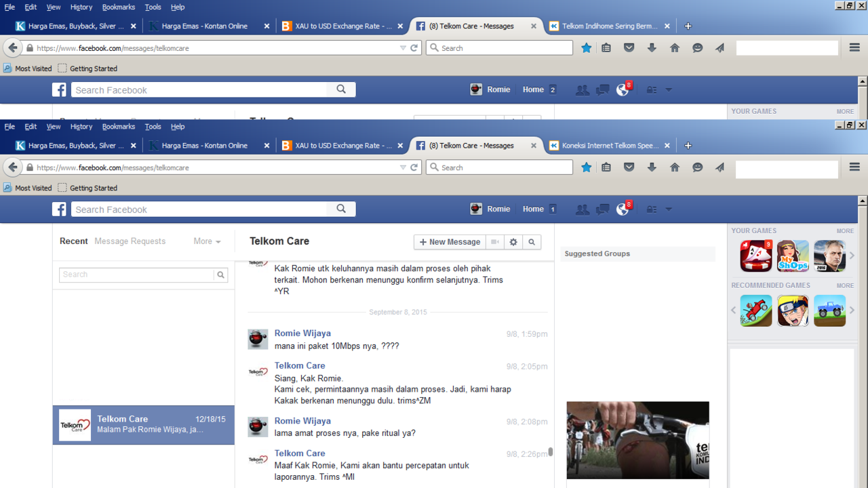This screenshot has height=488, width=868.
Task: Open Downloads arrow in the front window toolbar
Action: pos(652,167)
